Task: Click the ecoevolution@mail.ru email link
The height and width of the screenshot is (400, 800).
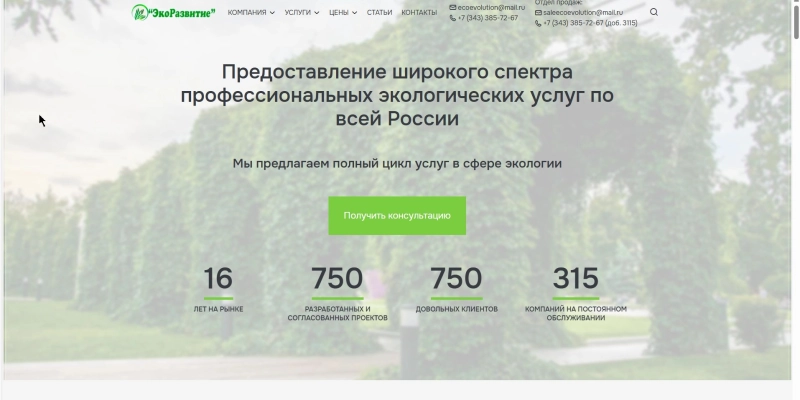Action: 491,7
